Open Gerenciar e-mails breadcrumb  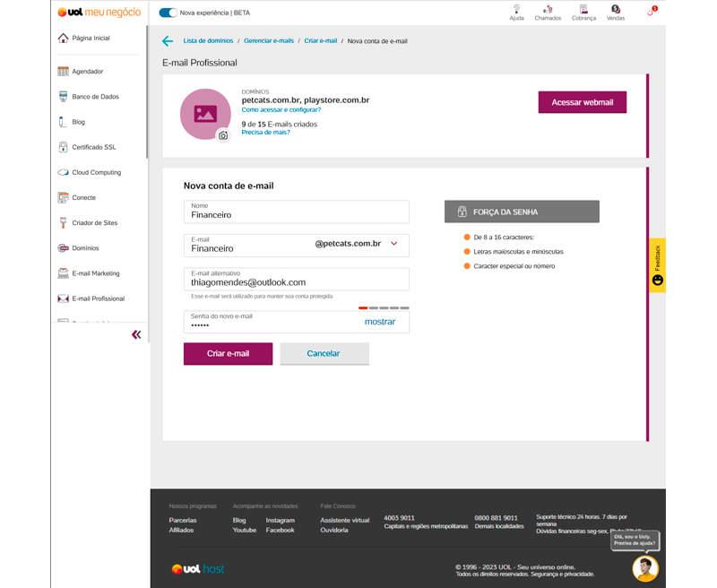coord(269,40)
